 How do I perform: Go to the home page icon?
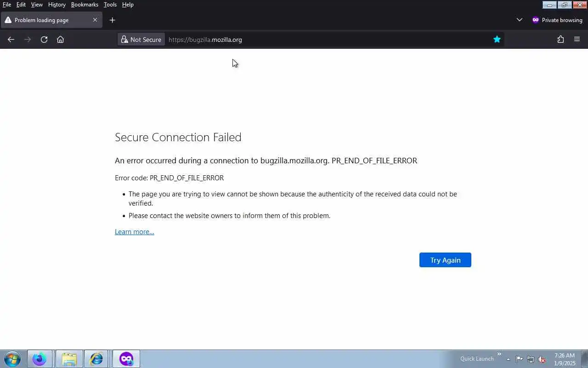click(x=60, y=40)
